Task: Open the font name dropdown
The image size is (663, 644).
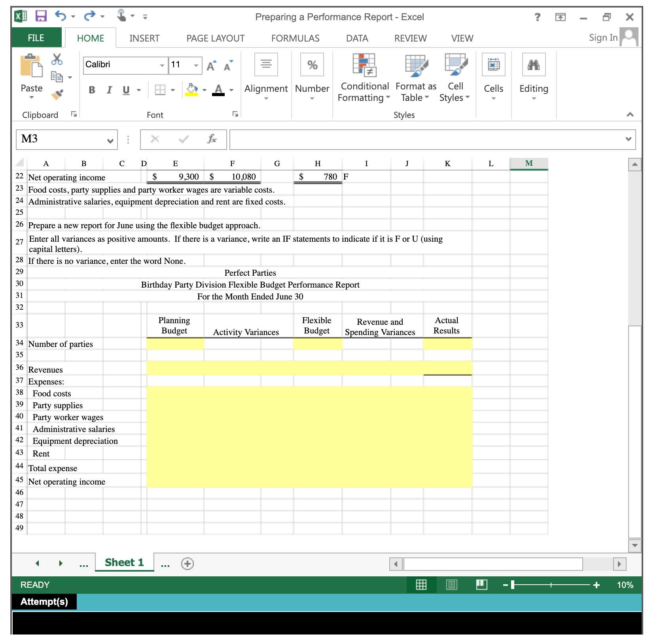Action: (162, 64)
